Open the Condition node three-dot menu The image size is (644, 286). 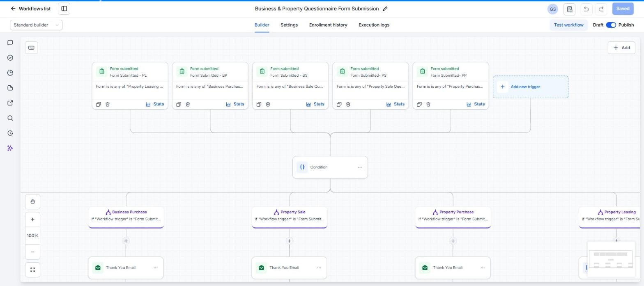tap(360, 167)
